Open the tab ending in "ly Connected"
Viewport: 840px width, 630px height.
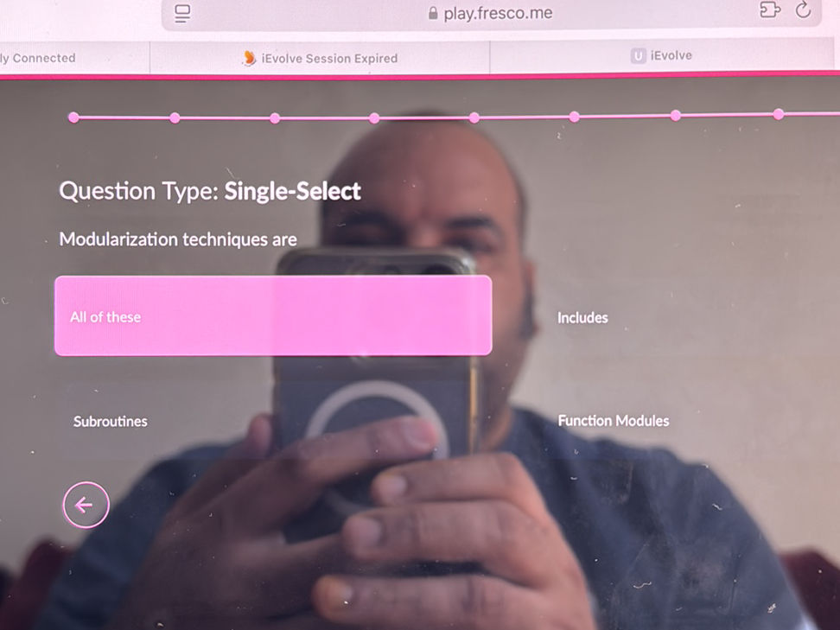[74, 58]
